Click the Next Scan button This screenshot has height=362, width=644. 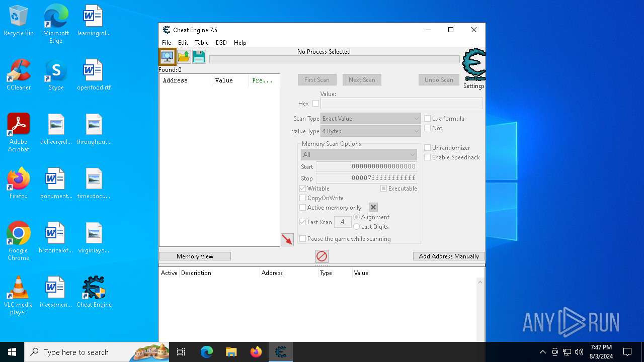[x=362, y=80]
